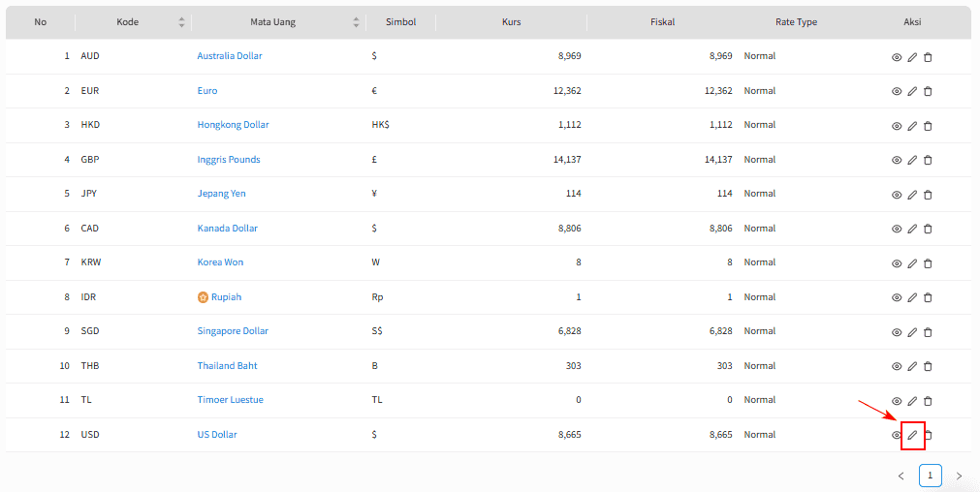The height and width of the screenshot is (492, 980).
Task: Sort the table by Kode column arrows
Action: [x=181, y=22]
